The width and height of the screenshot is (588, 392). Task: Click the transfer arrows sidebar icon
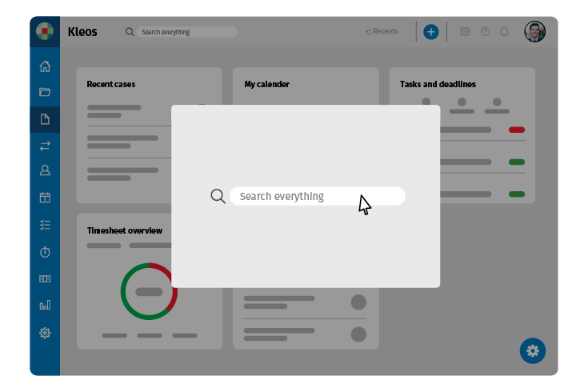pos(45,146)
